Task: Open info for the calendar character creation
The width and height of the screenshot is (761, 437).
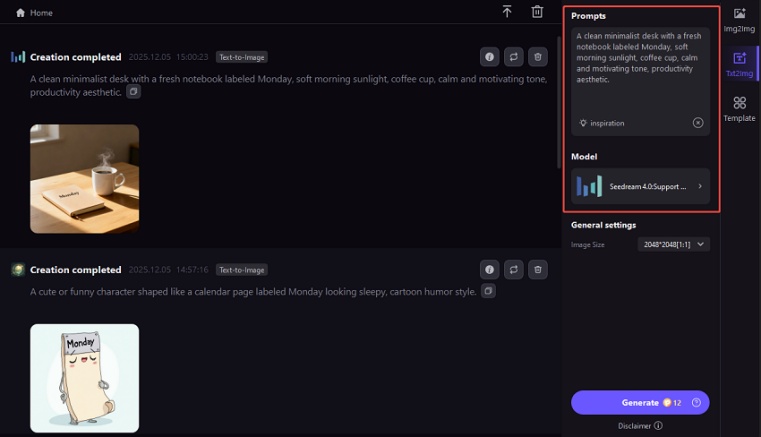Action: coord(489,269)
